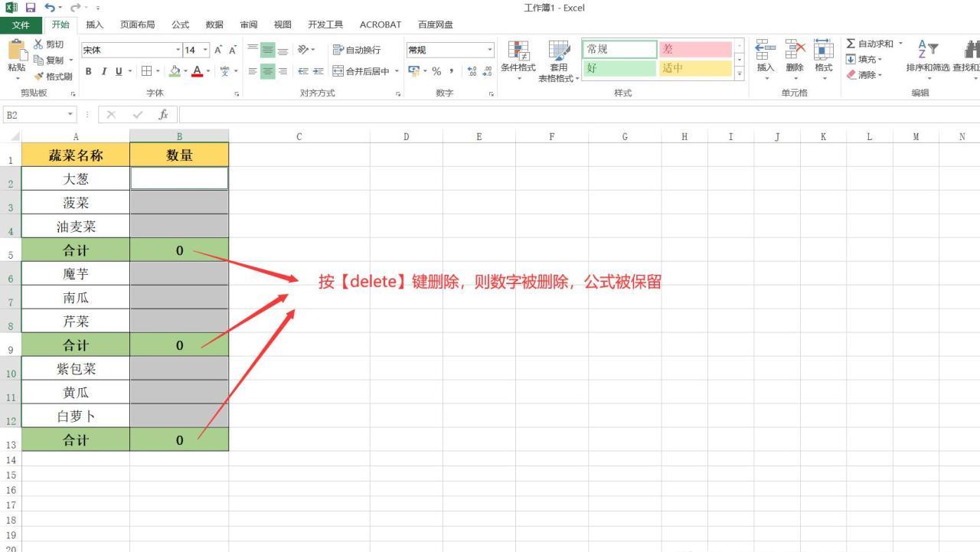The height and width of the screenshot is (552, 980).
Task: Apply the fill color paint bucket
Action: click(175, 71)
